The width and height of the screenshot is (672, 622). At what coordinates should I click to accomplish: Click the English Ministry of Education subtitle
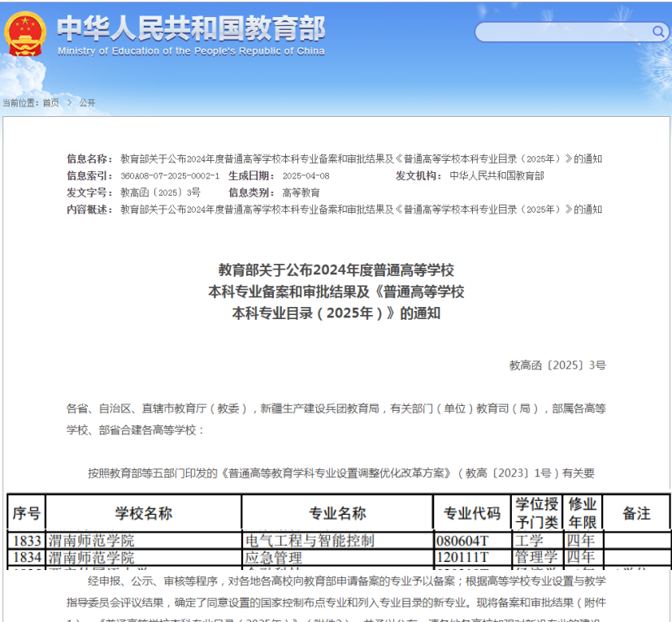point(191,51)
